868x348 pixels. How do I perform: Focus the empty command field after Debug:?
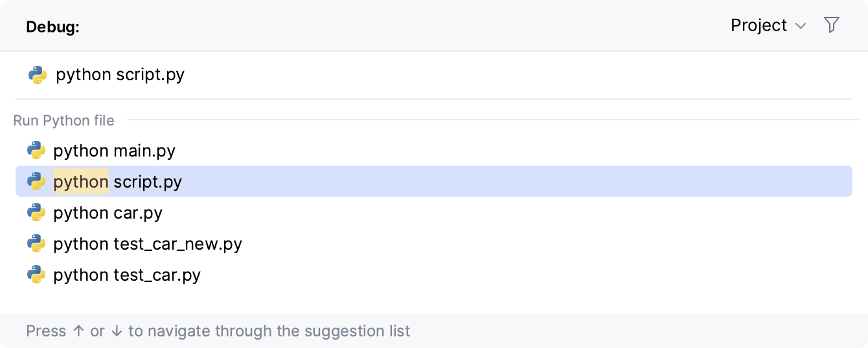(389, 27)
